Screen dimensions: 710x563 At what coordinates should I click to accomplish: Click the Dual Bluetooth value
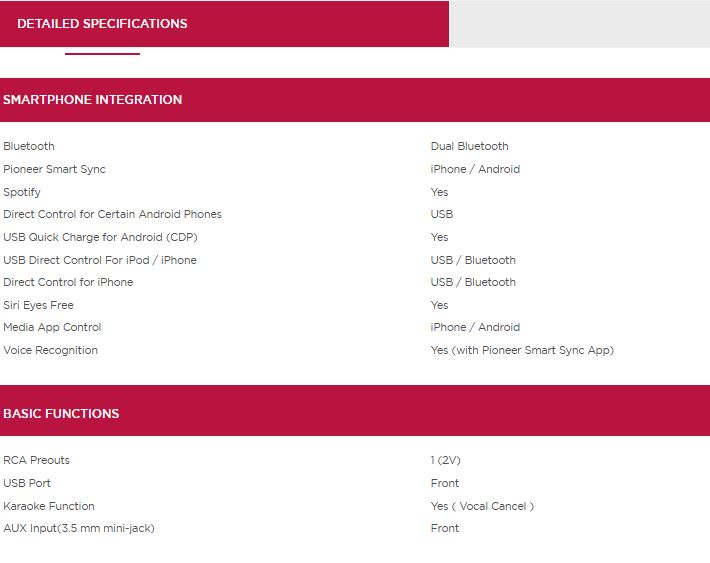point(469,146)
